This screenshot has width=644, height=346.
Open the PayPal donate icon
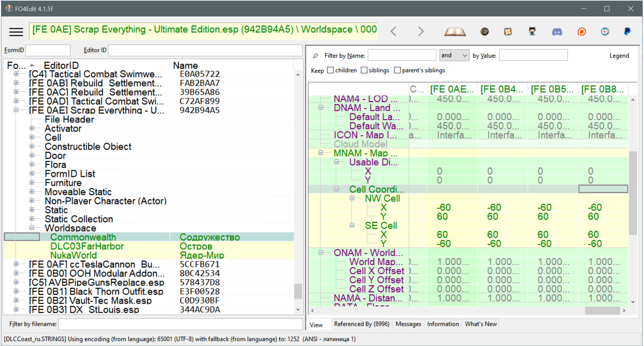pyautogui.click(x=627, y=32)
